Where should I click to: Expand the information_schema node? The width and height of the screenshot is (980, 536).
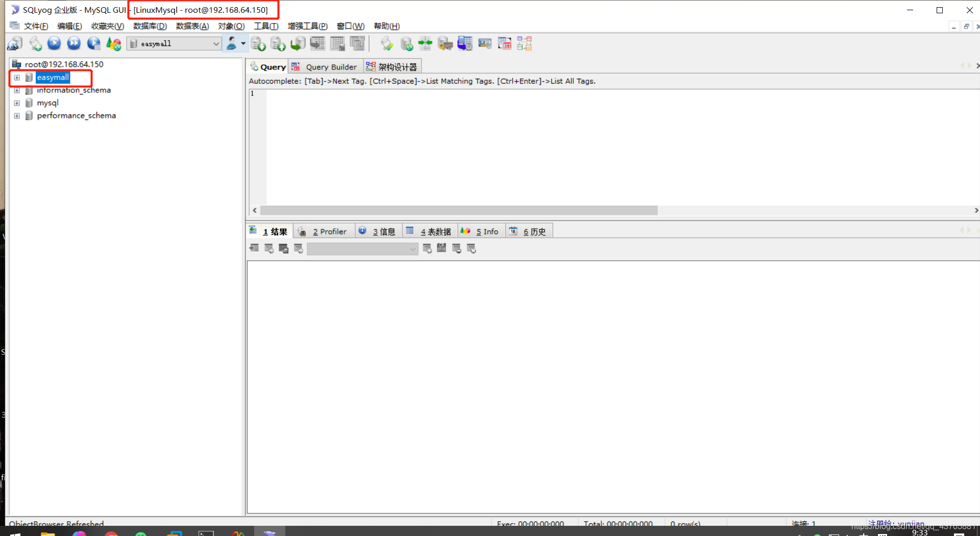(x=17, y=90)
